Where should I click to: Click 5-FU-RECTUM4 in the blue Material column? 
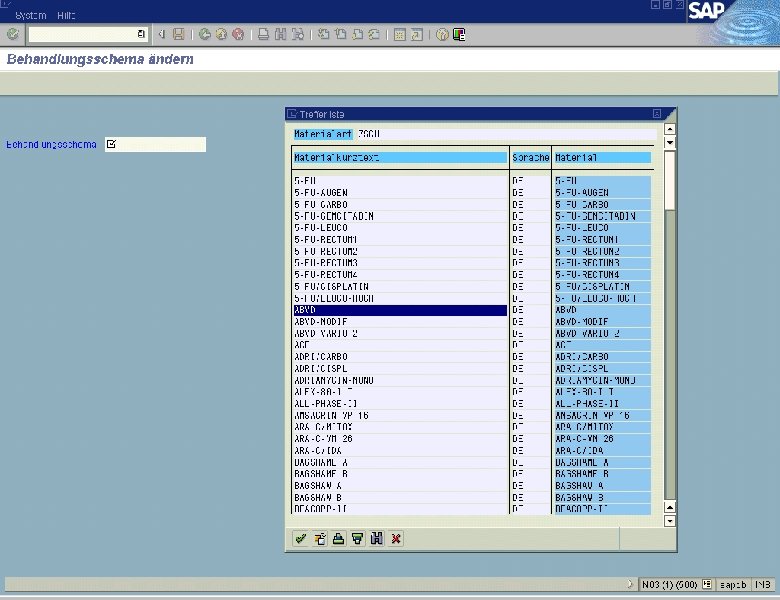point(602,275)
